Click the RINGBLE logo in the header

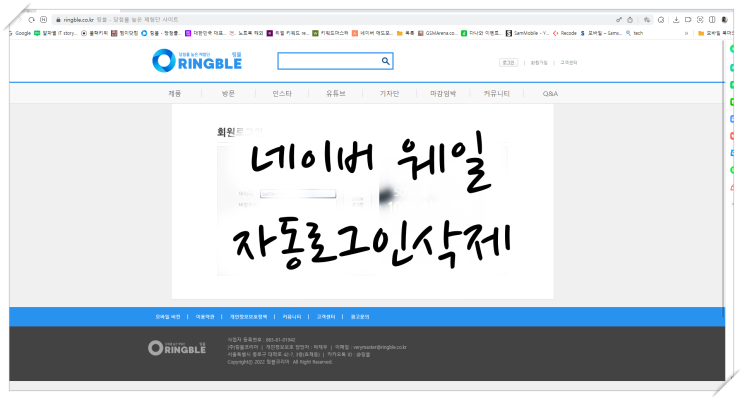pos(197,61)
